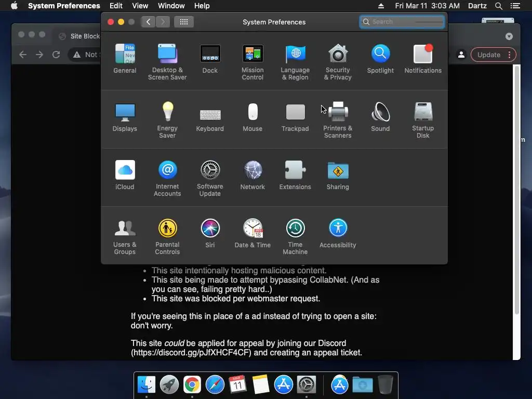532x399 pixels.
Task: Open Printers & Scanners preferences
Action: (x=338, y=120)
